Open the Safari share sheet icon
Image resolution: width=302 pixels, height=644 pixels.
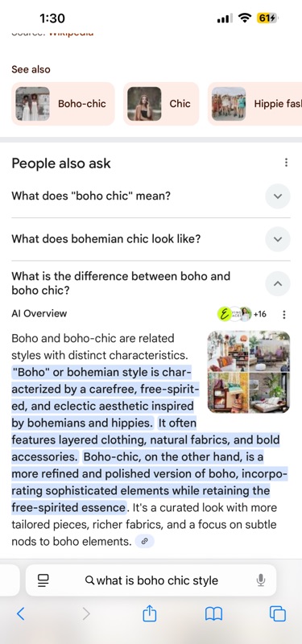pos(150,613)
